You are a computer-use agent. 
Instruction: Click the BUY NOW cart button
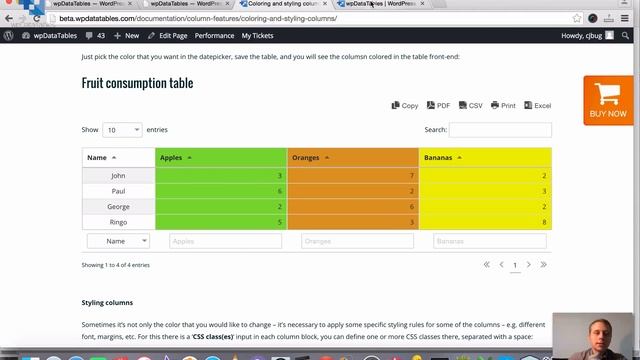tap(608, 100)
